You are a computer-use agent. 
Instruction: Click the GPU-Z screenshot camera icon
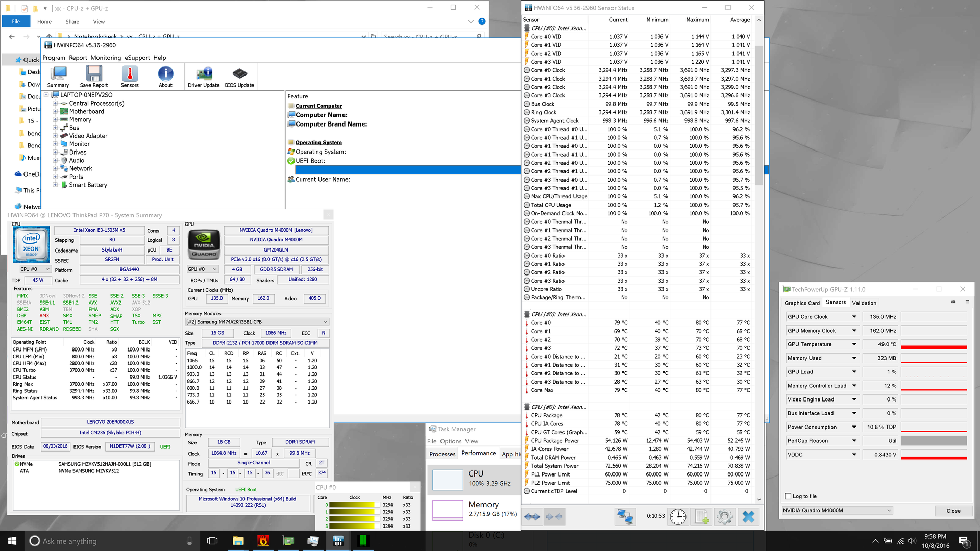[x=953, y=303]
